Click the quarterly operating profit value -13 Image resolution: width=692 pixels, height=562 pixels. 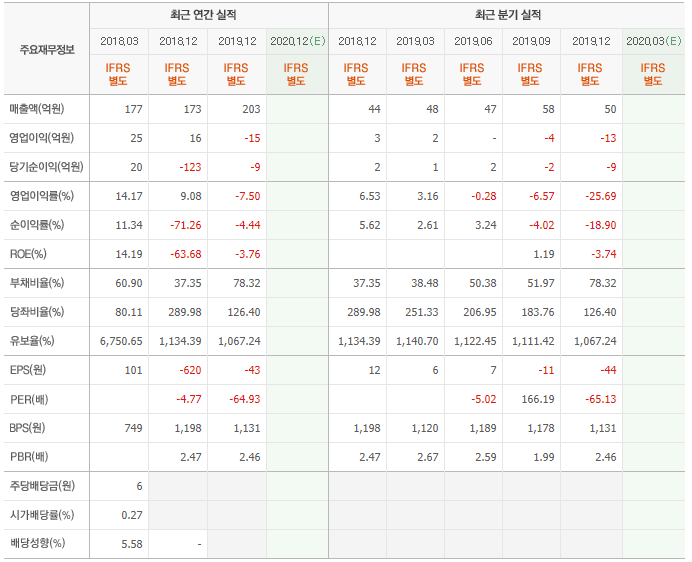(608, 138)
